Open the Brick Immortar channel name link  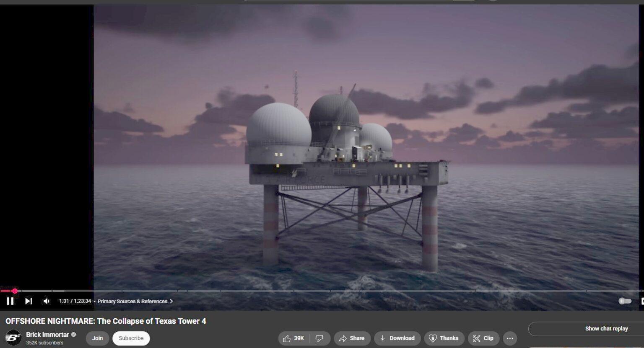[47, 335]
